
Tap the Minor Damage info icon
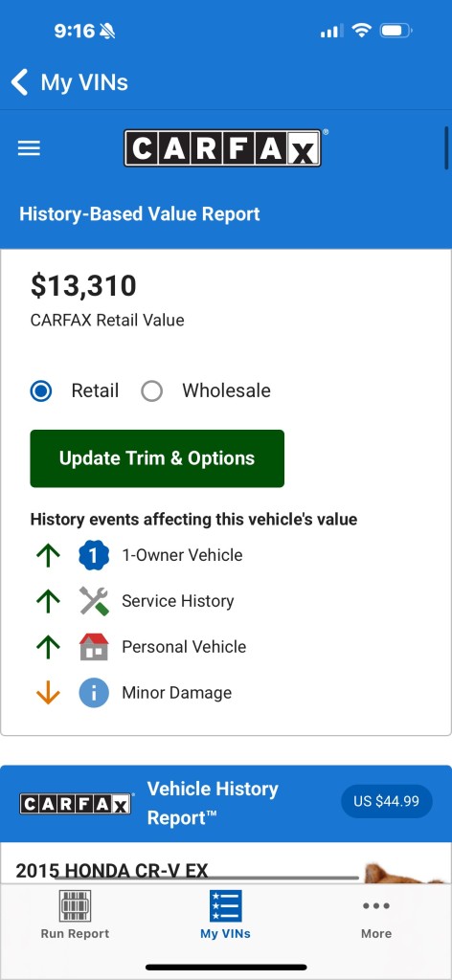pos(94,693)
